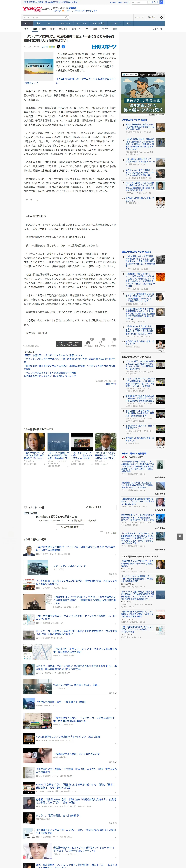Open マイページ link
This screenshot has width=186, height=868.
139,18
